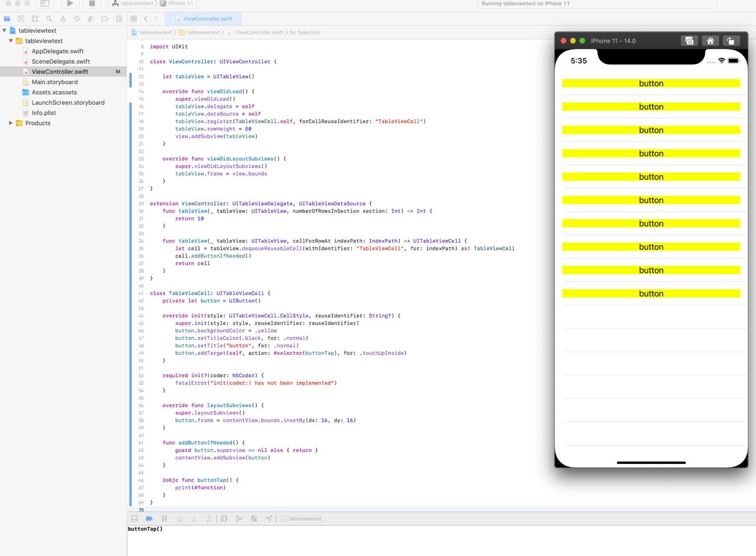Screen dimensions: 756x556
Task: Click the Step Out debug icon
Action: 208,519
